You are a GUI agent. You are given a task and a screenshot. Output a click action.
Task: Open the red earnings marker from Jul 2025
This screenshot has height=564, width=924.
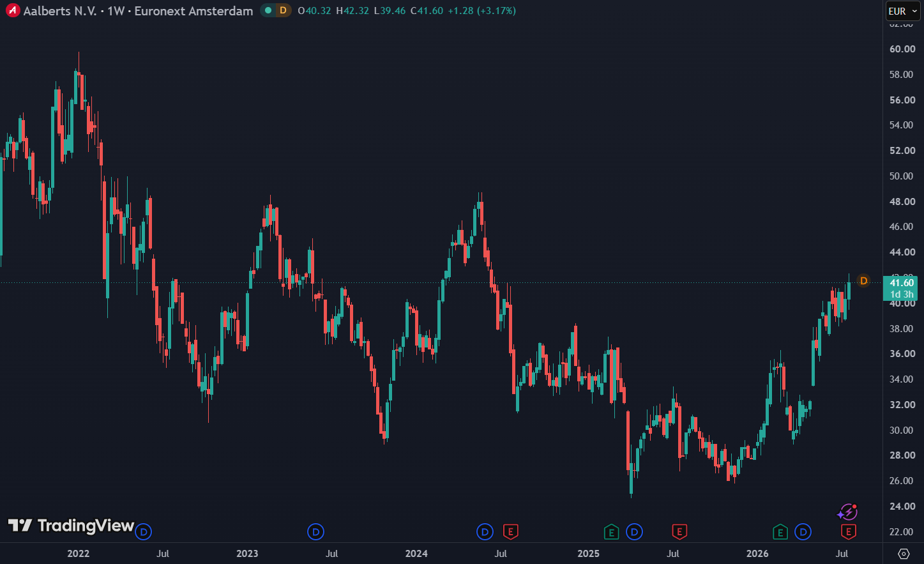(x=679, y=531)
